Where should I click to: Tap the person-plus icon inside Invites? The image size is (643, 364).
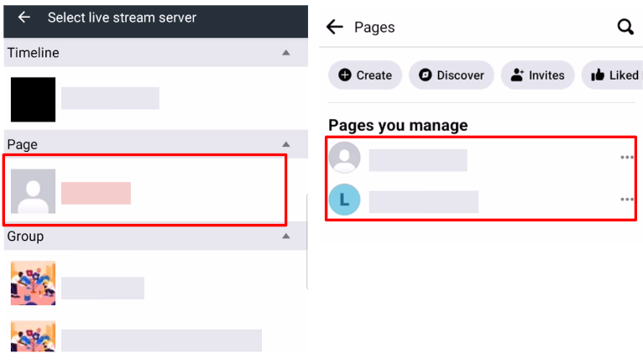(x=518, y=75)
